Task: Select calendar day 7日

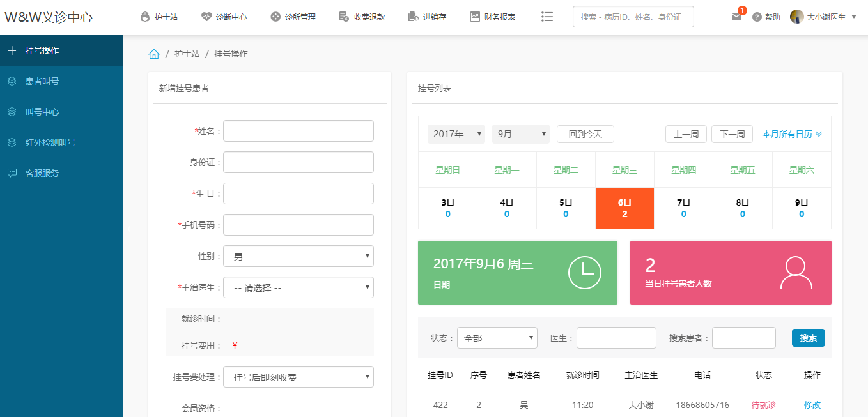Action: point(684,208)
